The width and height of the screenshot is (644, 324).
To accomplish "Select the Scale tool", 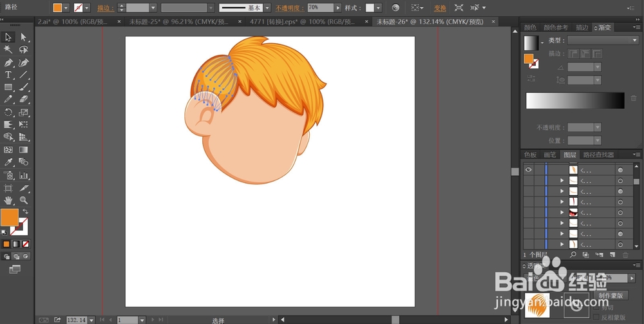I will [x=23, y=112].
